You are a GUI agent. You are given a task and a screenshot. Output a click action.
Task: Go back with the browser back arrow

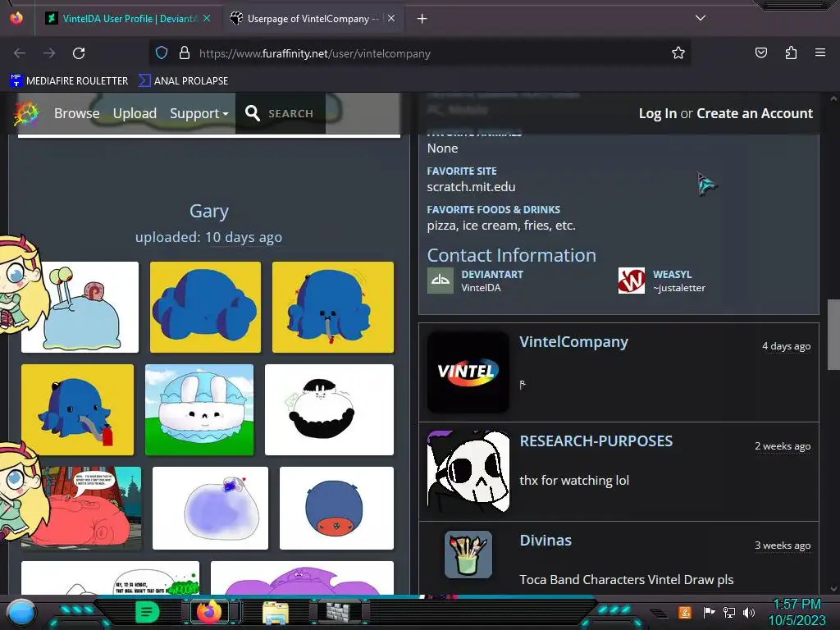20,53
